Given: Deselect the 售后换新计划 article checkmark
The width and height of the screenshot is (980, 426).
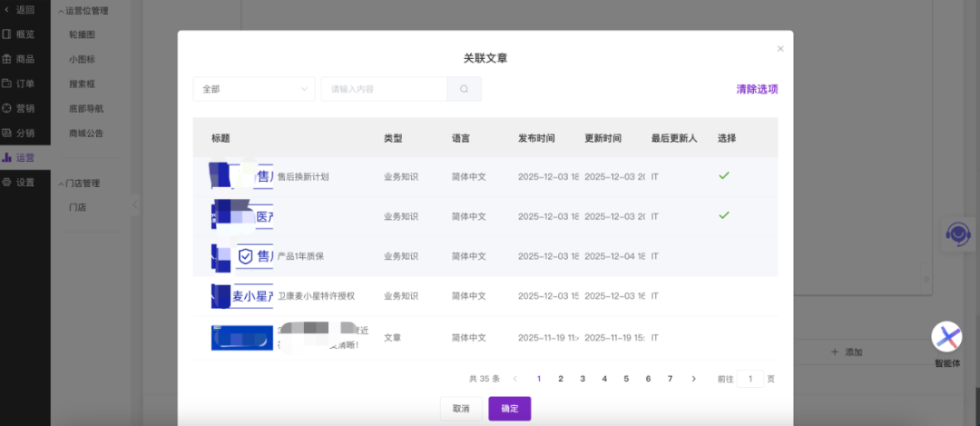Looking at the screenshot, I should pos(723,175).
